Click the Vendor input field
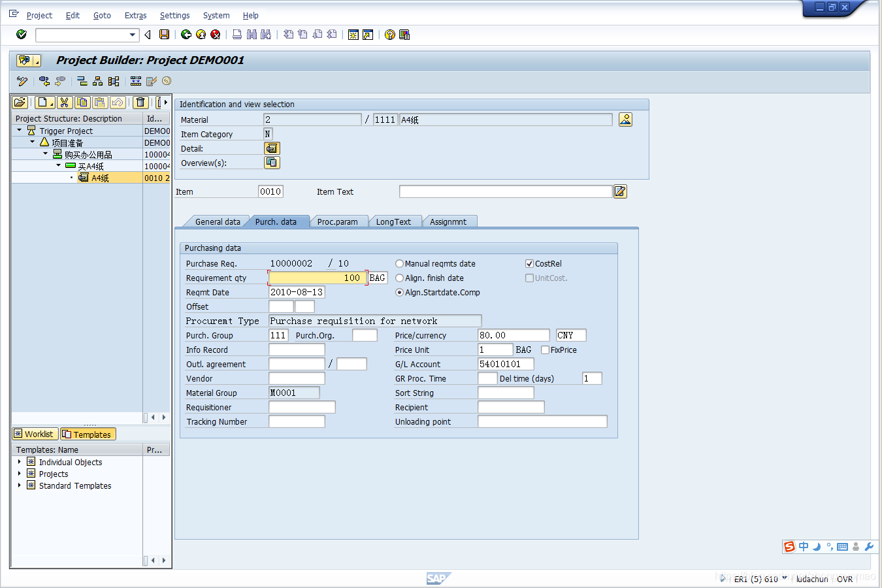Screen dimensions: 882x588 point(297,378)
